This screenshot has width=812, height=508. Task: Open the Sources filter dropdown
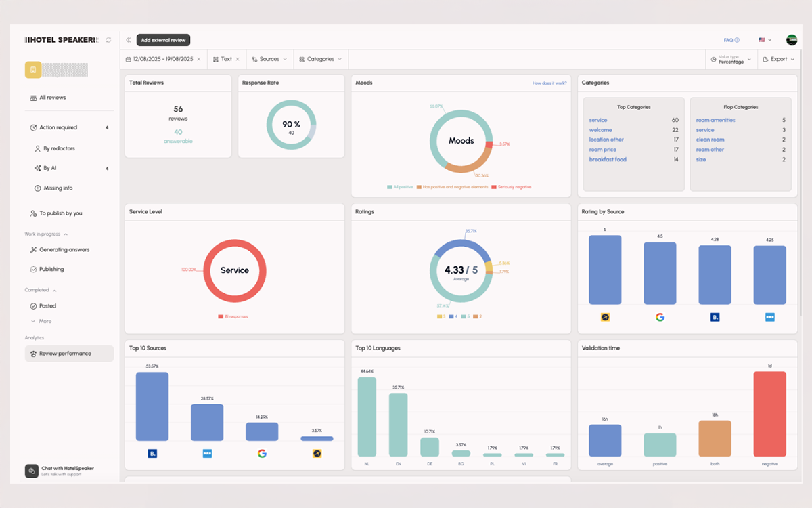pos(269,59)
